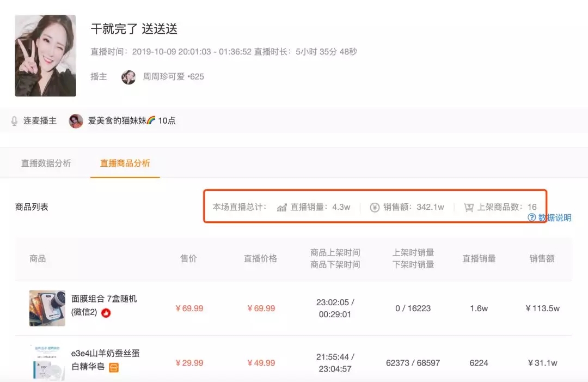The height and width of the screenshot is (382, 588).
Task: Click the microphone icon beside 连麦播主
Action: pyautogui.click(x=14, y=121)
